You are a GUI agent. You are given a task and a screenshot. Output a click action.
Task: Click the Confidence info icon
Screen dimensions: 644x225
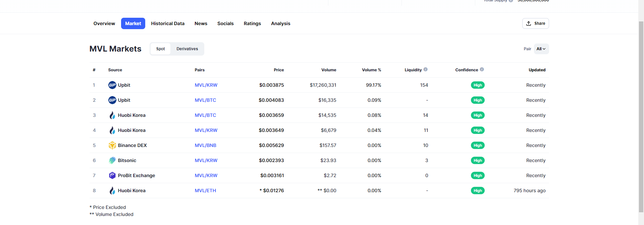coord(482,69)
